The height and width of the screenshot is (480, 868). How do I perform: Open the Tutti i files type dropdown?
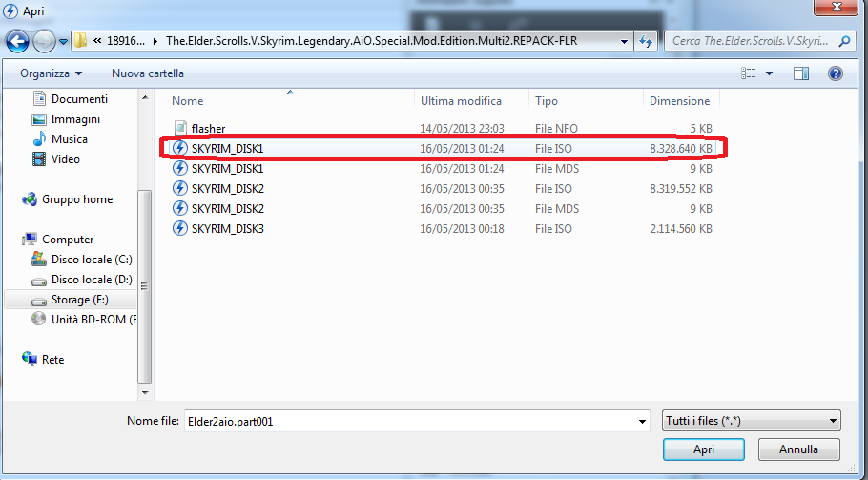[x=752, y=421]
